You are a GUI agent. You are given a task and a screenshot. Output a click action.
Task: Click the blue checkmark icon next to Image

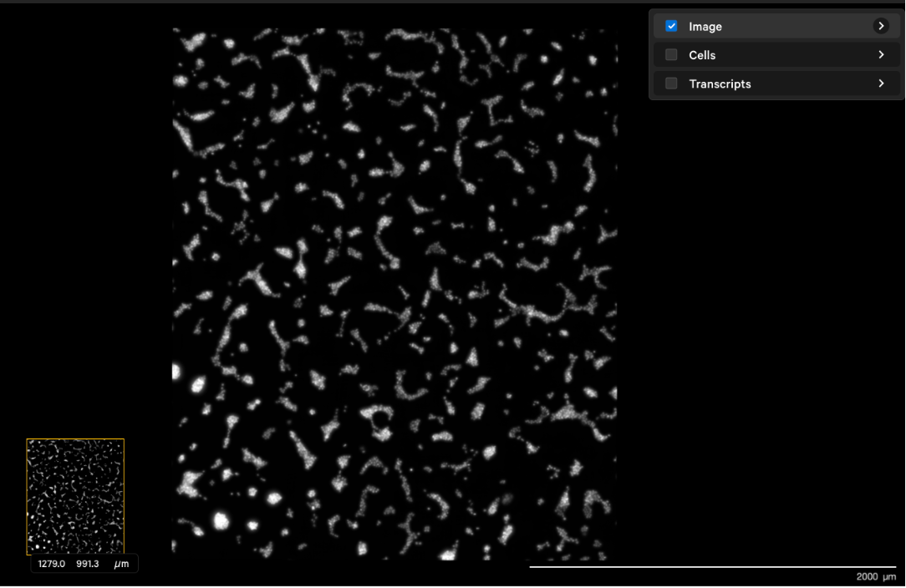(671, 26)
